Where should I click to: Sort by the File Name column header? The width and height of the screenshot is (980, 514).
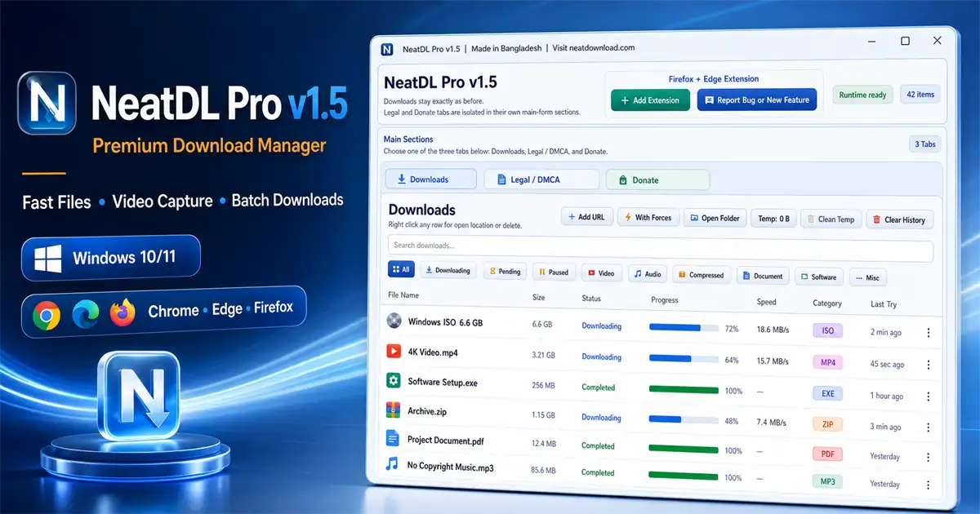(x=403, y=295)
